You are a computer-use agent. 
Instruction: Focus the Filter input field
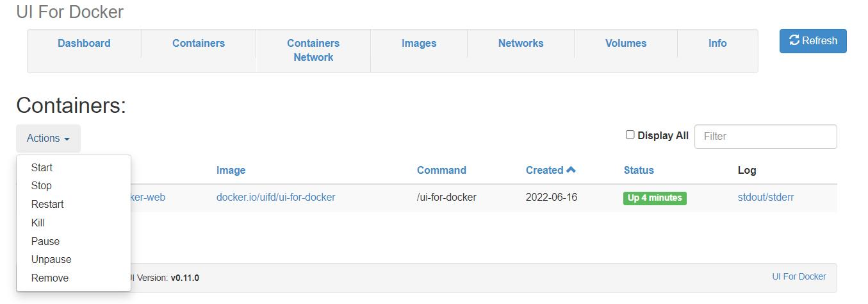pos(766,137)
